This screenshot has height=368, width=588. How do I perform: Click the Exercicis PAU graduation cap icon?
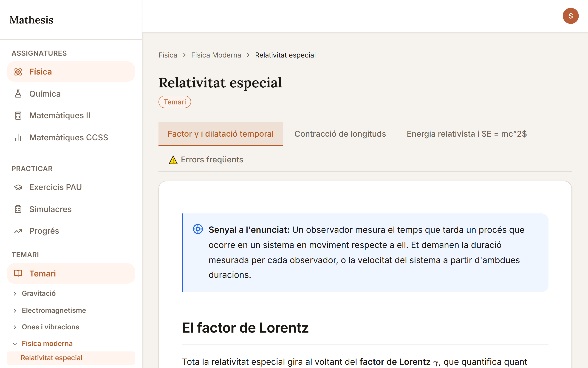click(18, 187)
